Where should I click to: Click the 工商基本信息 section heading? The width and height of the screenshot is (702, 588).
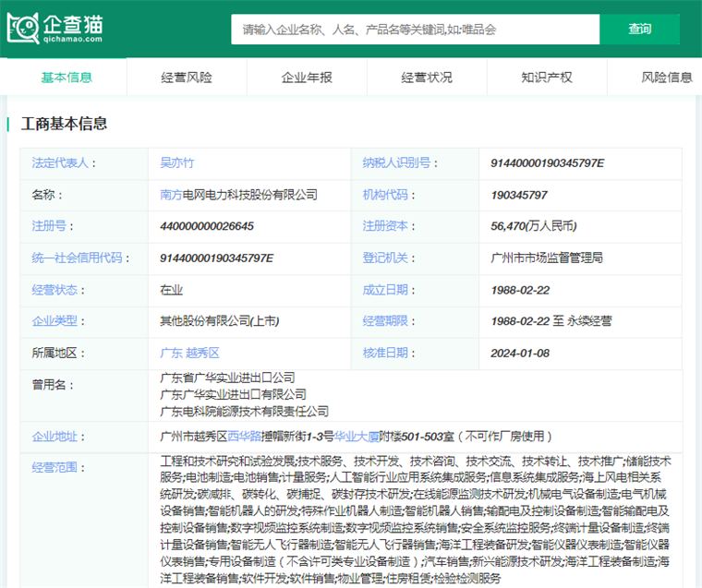click(x=65, y=124)
